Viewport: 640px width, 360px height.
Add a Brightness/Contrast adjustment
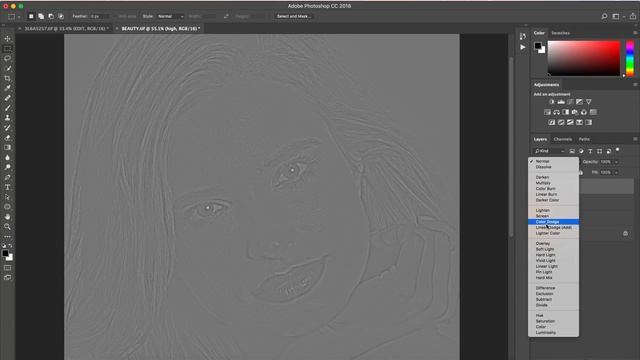[552, 102]
